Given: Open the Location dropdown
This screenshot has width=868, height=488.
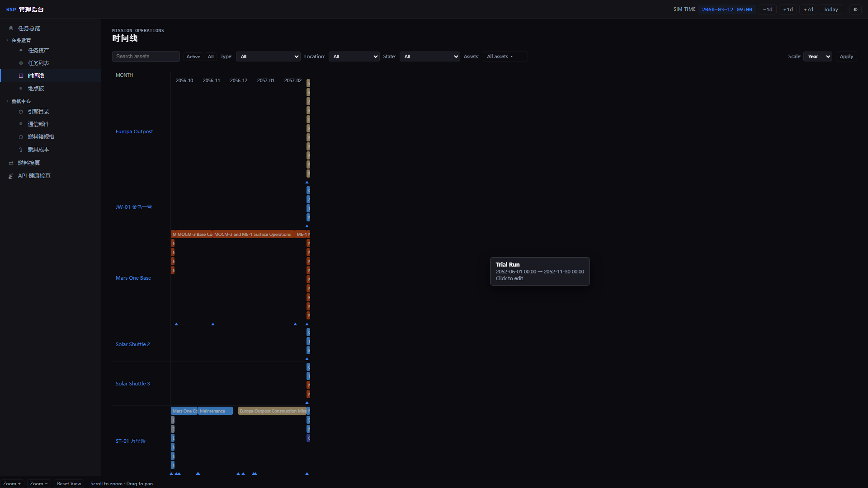Looking at the screenshot, I should tap(354, 56).
